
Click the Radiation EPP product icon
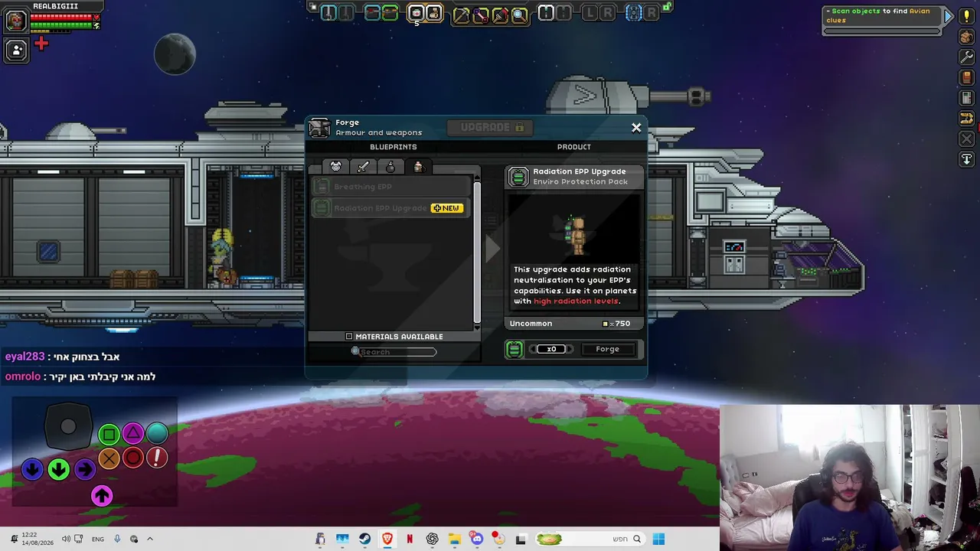coord(518,177)
